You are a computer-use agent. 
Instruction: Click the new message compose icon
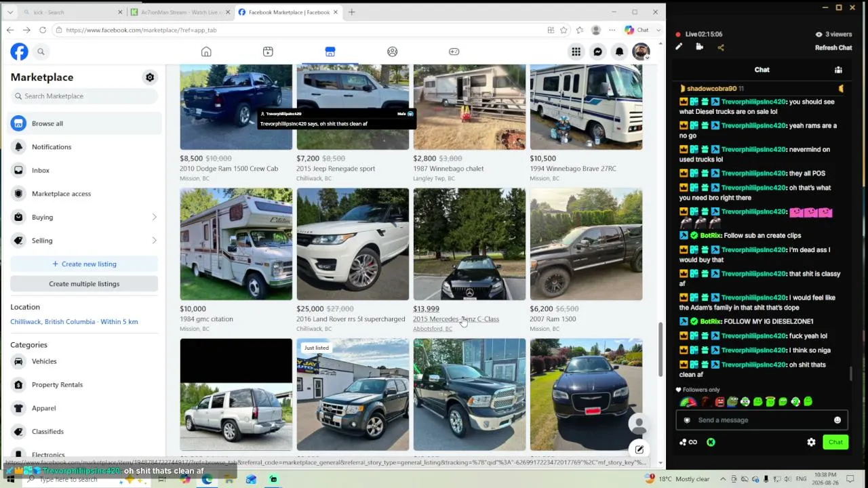coord(639,449)
